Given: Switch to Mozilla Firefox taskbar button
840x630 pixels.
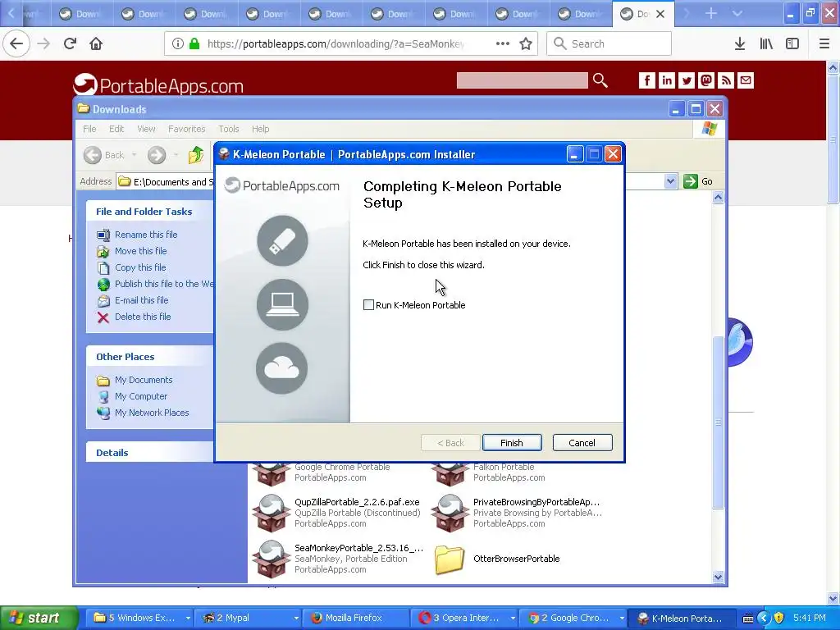Looking at the screenshot, I should click(x=354, y=618).
